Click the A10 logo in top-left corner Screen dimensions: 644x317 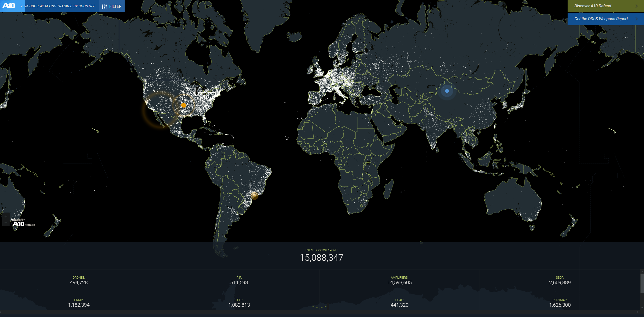[x=9, y=6]
